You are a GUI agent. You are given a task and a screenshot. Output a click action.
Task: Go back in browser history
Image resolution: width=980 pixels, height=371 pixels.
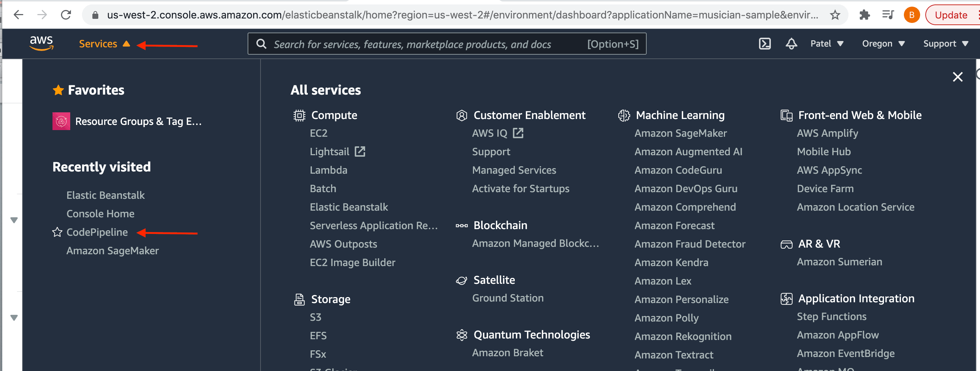(18, 15)
